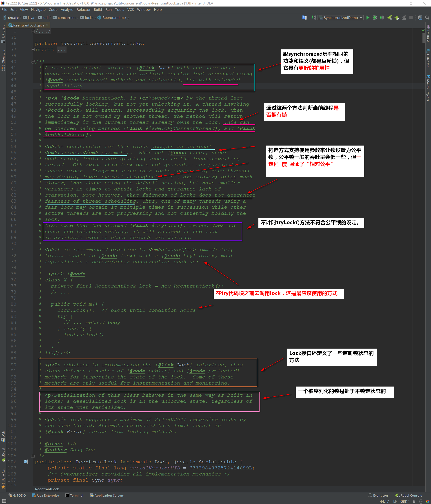Viewport: 431px width, 504px height.
Task: Select the ReentrantLock.java editor tab
Action: (x=29, y=25)
